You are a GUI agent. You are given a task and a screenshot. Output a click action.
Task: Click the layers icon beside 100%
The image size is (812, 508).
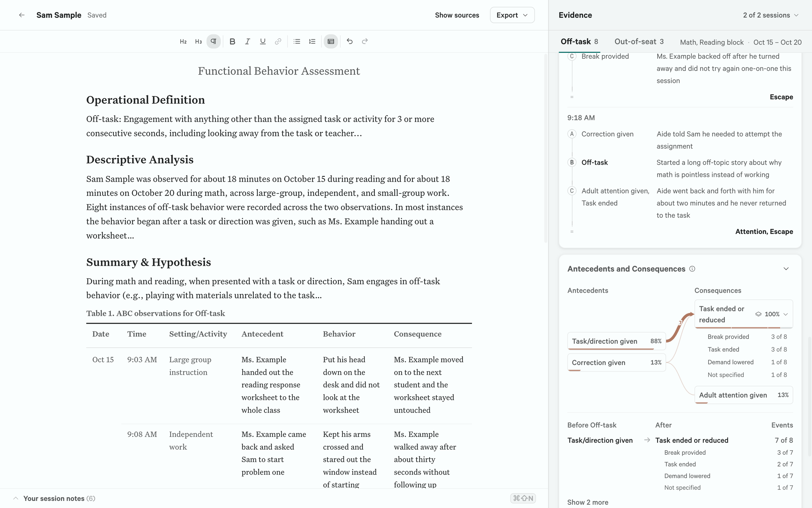click(758, 314)
